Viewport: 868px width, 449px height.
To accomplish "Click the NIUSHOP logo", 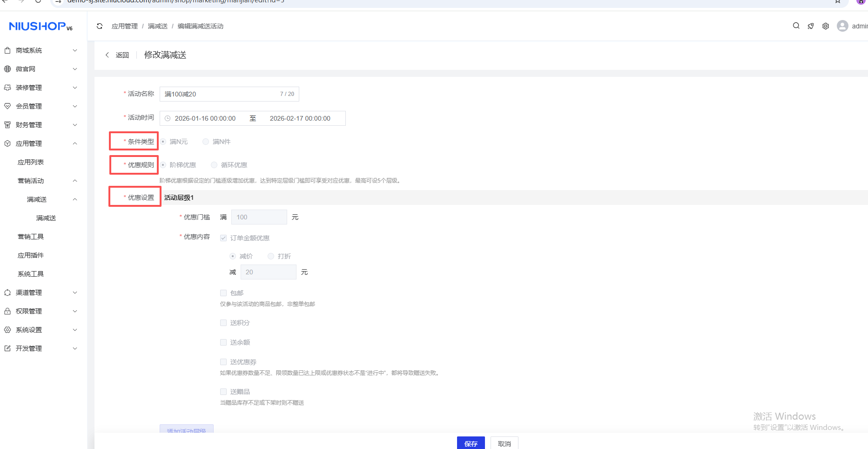I will 40,27.
